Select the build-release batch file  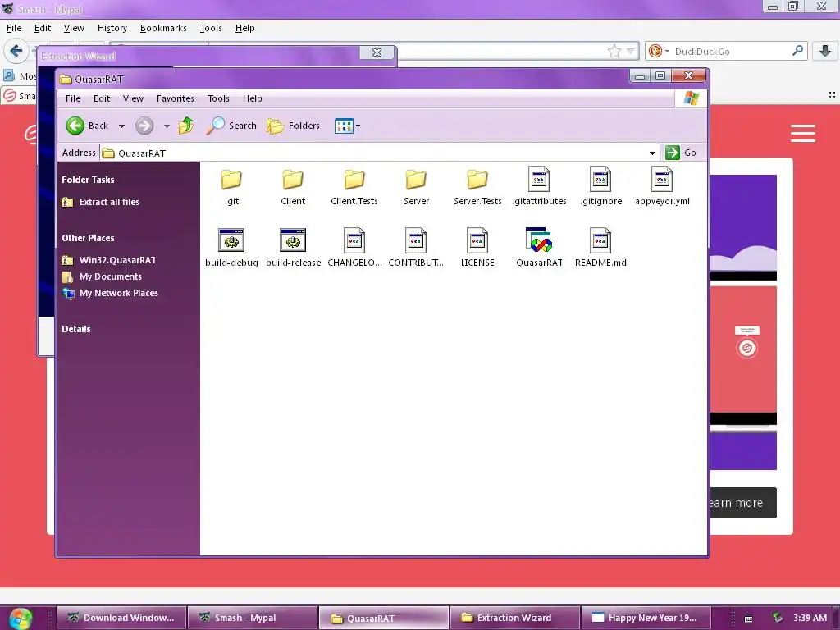(293, 248)
